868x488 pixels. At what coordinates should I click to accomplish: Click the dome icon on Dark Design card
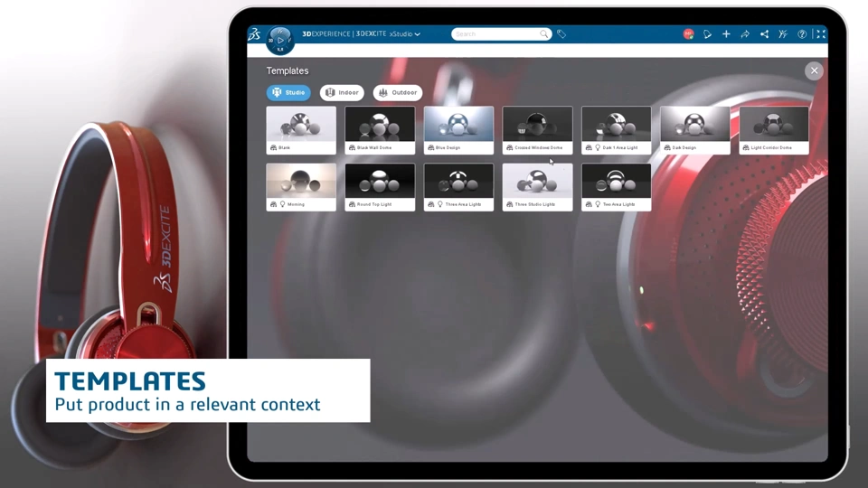click(667, 147)
